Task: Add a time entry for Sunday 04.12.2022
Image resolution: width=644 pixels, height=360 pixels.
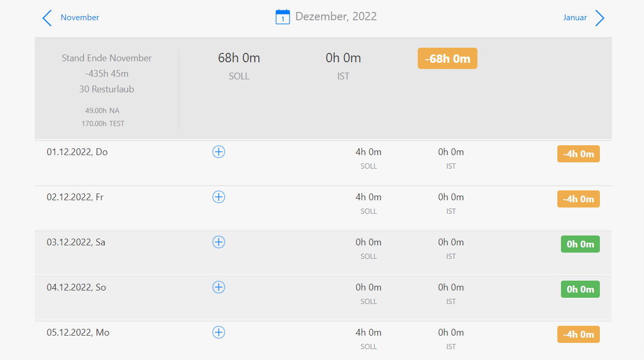Action: (x=219, y=287)
